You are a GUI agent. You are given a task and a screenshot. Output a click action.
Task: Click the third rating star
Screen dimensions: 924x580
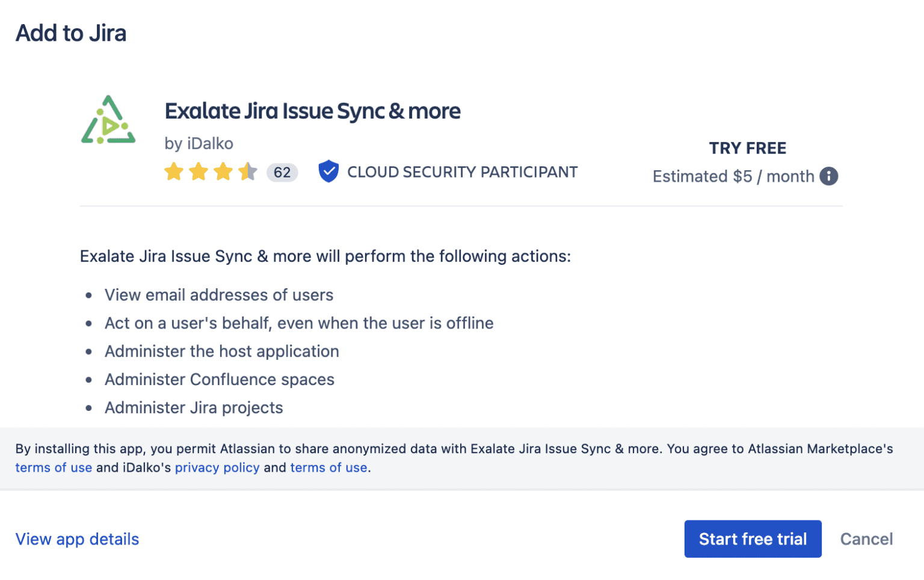(x=223, y=171)
